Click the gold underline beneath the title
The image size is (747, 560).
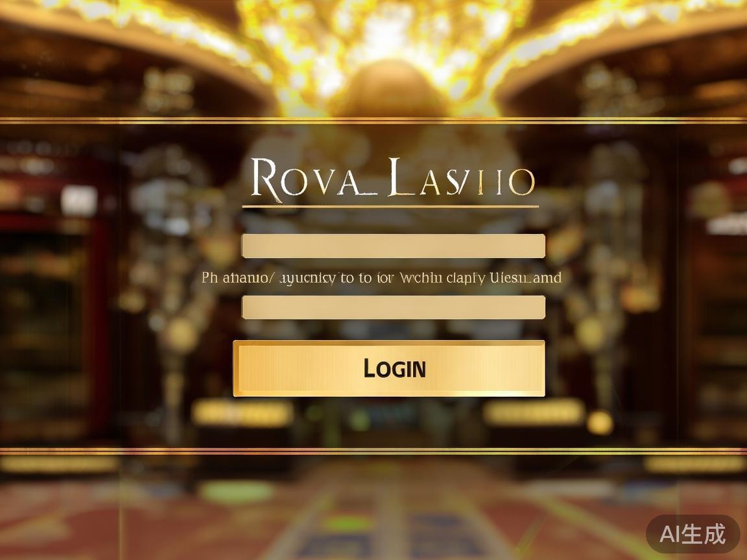pyautogui.click(x=390, y=207)
